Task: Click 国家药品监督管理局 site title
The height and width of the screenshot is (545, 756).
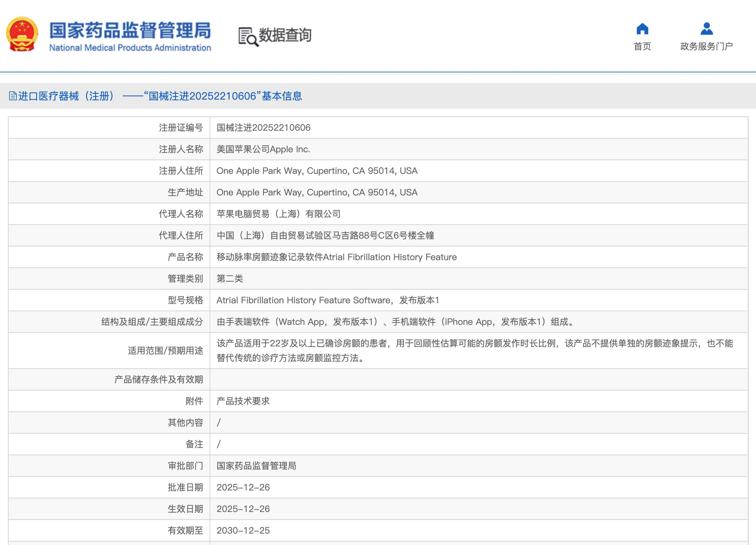Action: pyautogui.click(x=130, y=30)
